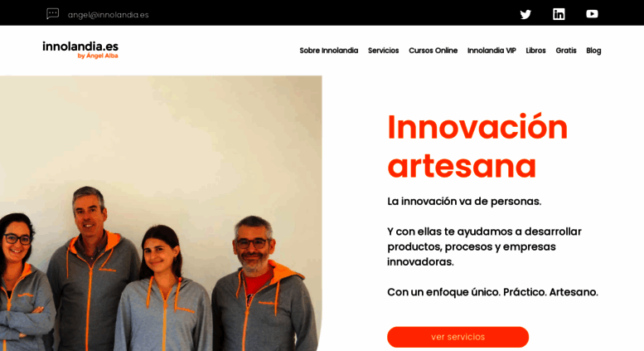
Task: Click the ver servicios button
Action: [458, 337]
